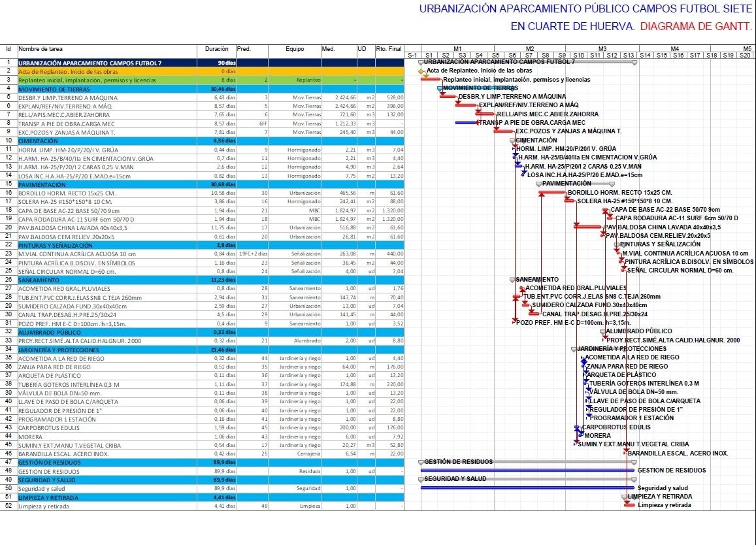The width and height of the screenshot is (756, 545).
Task: Select 'ALUMBRADO PÚBLICO' group row in the table
Action: click(202, 333)
